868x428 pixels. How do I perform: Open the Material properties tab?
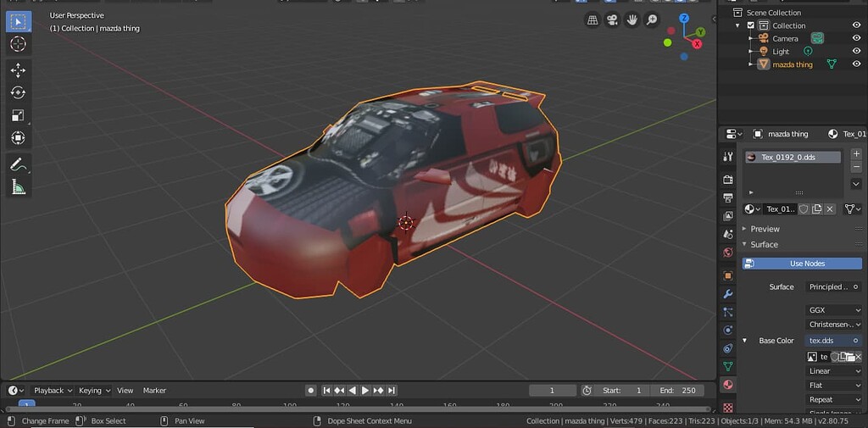(x=728, y=384)
